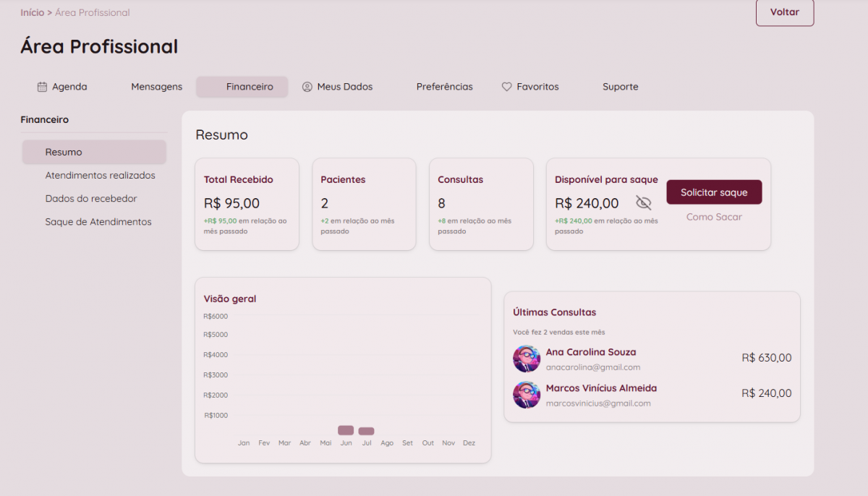Viewport: 868px width, 496px height.
Task: Open Atendimentos realizados in the sidebar
Action: [x=100, y=176]
